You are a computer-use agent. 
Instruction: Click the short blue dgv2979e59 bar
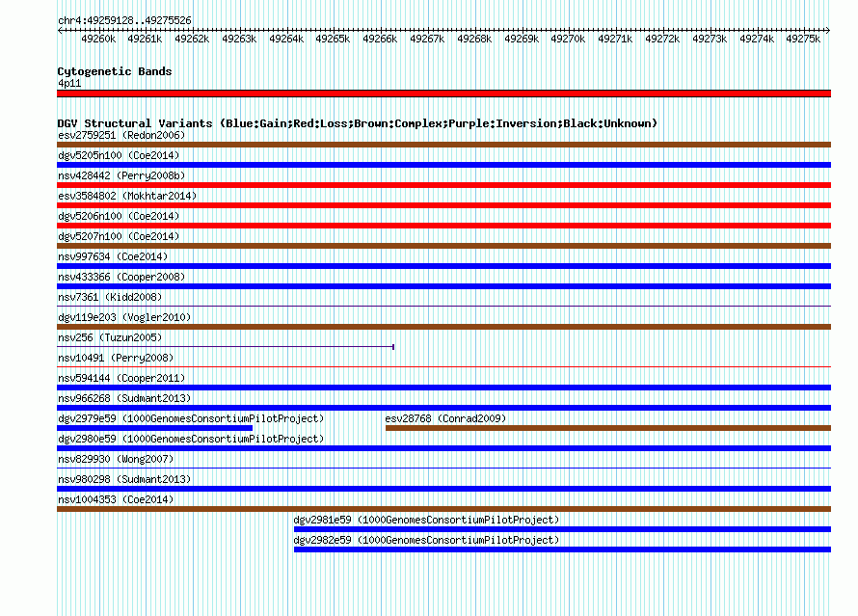coord(155,428)
